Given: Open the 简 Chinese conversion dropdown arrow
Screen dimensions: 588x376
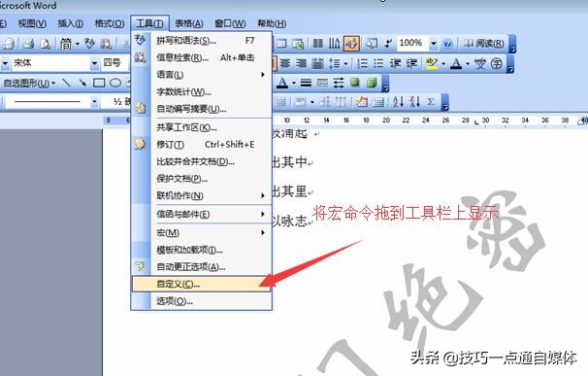Looking at the screenshot, I should tap(78, 44).
